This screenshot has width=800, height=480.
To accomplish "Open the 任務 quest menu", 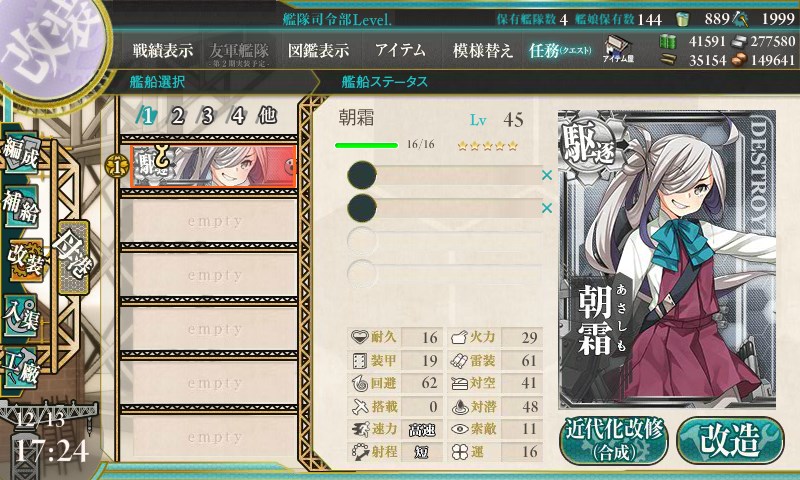I will click(560, 50).
